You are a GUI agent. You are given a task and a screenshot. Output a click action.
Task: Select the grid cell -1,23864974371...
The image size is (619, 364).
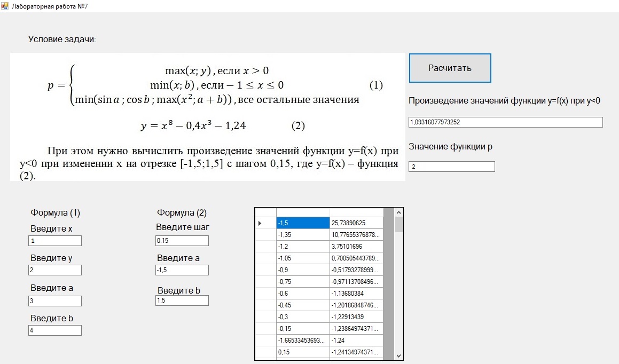coord(356,328)
